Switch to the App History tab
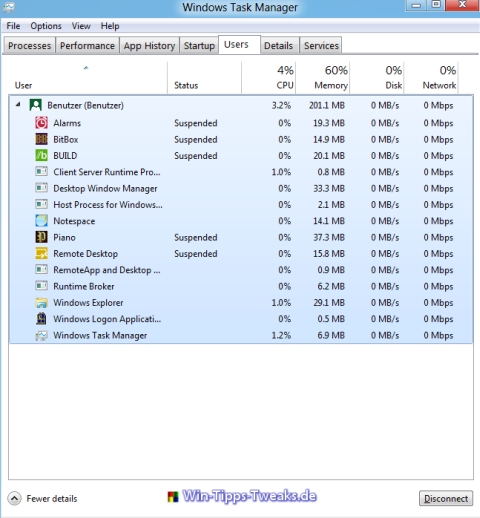Screen dimensions: 480x518 point(149,45)
